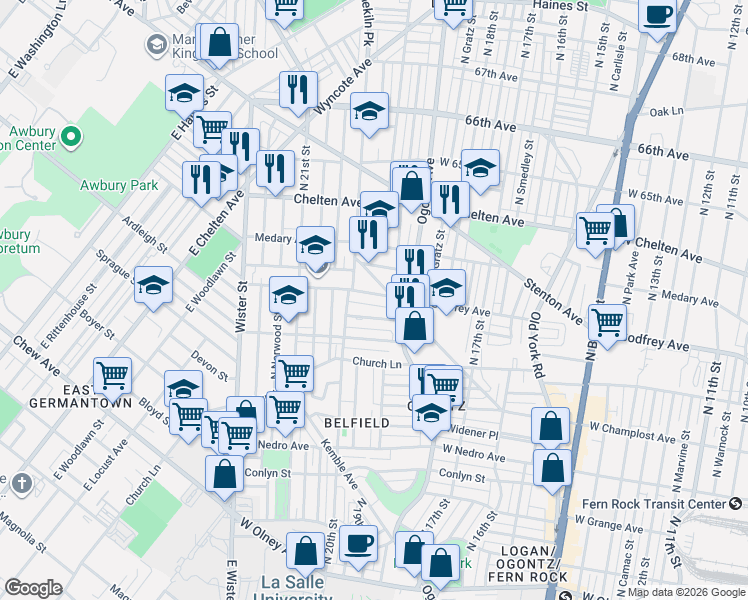Click the Fern Rock Transit Center label
Viewport: 748px width, 600px height.
pos(654,504)
